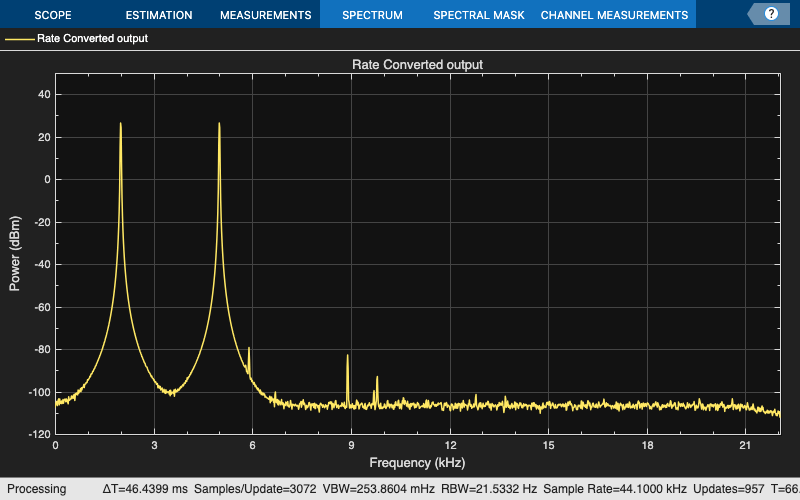This screenshot has height=500, width=800.
Task: Switch to the Estimation tab
Action: [x=159, y=15]
